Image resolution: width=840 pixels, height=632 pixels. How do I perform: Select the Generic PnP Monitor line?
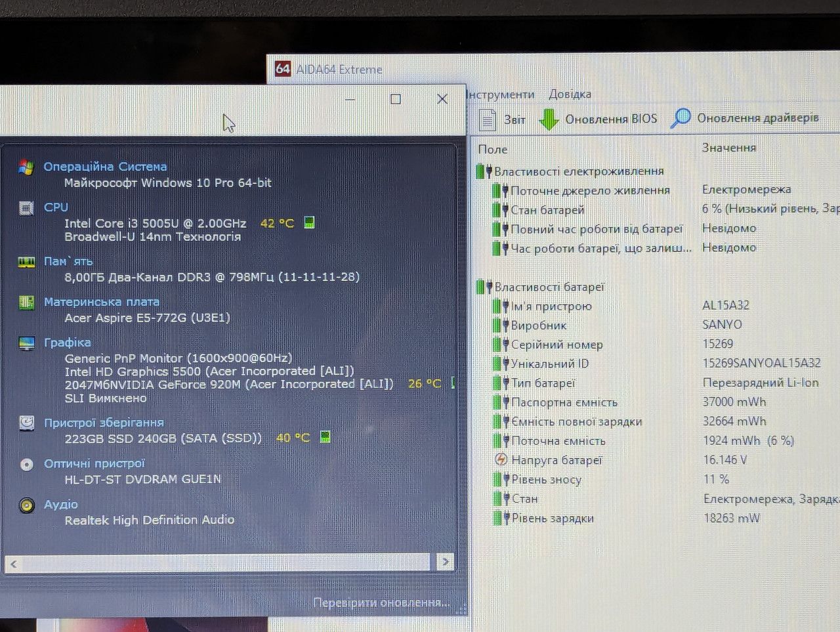point(178,358)
